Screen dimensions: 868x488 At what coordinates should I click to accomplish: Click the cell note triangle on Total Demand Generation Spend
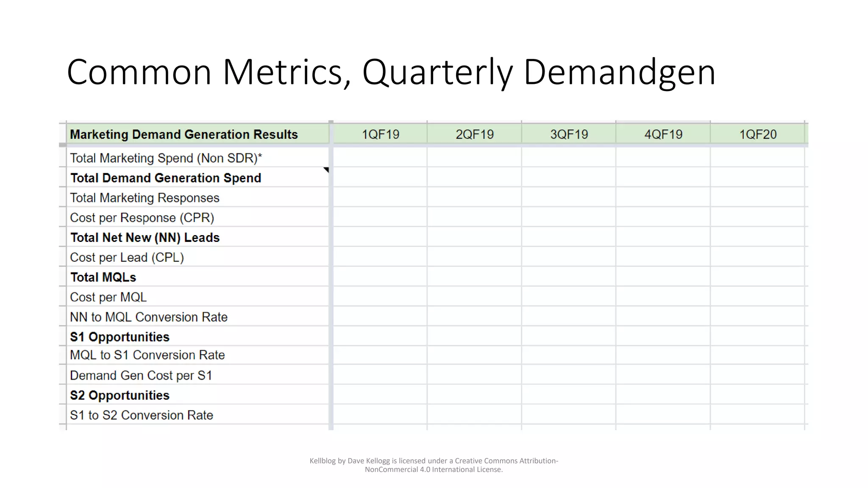(x=326, y=169)
